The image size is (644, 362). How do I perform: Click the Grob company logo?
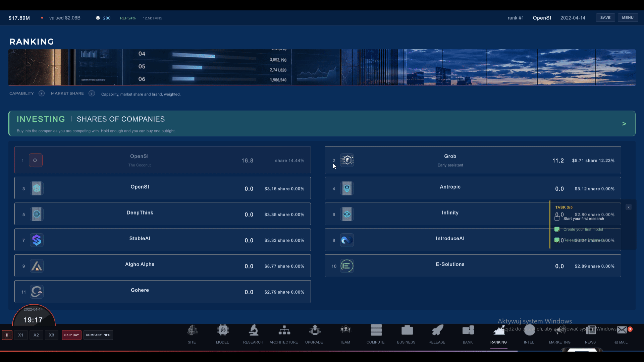pos(347,160)
